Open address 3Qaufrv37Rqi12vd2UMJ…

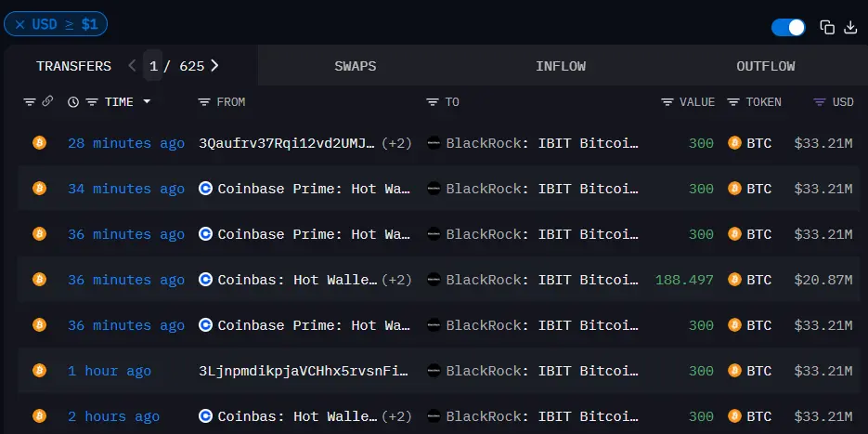point(288,143)
